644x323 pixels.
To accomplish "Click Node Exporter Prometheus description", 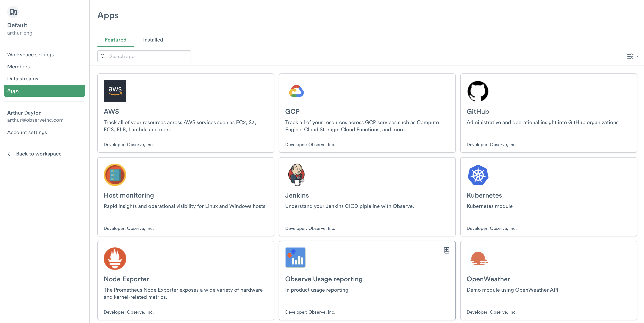I will click(184, 294).
